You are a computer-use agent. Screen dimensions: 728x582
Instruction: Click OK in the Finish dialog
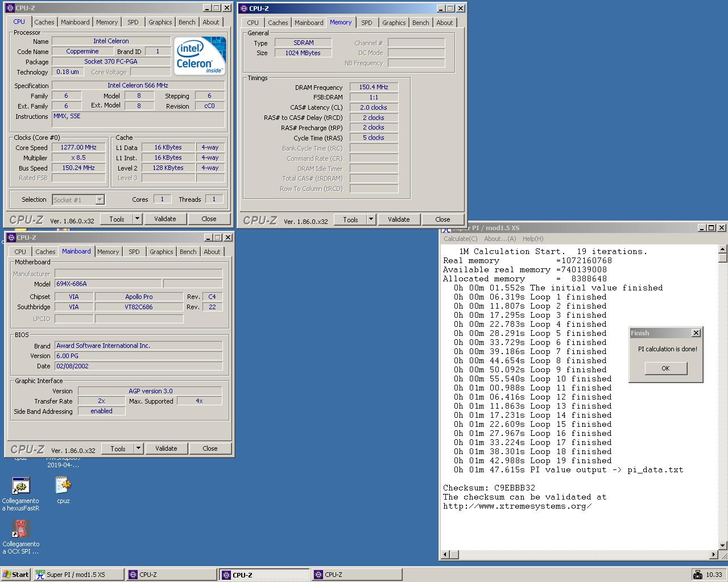(x=666, y=368)
